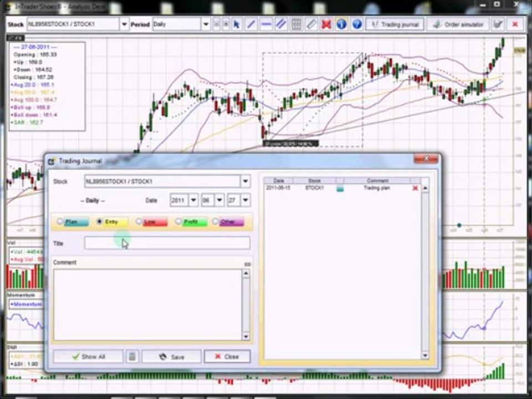Click the small icon beside Show All button

point(132,356)
